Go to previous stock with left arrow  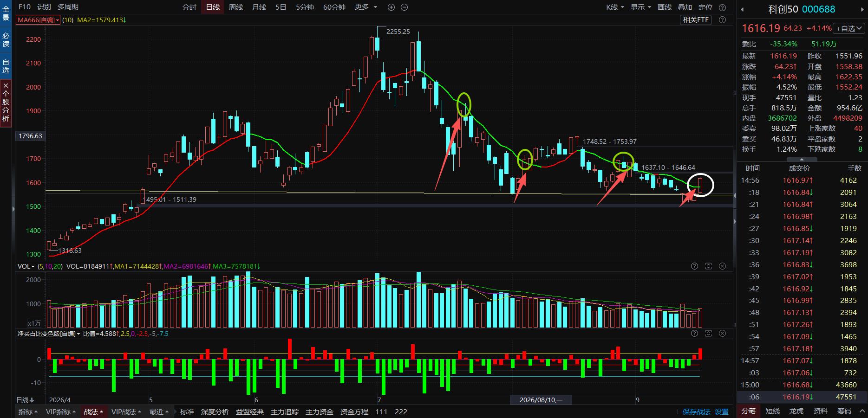[x=742, y=9]
